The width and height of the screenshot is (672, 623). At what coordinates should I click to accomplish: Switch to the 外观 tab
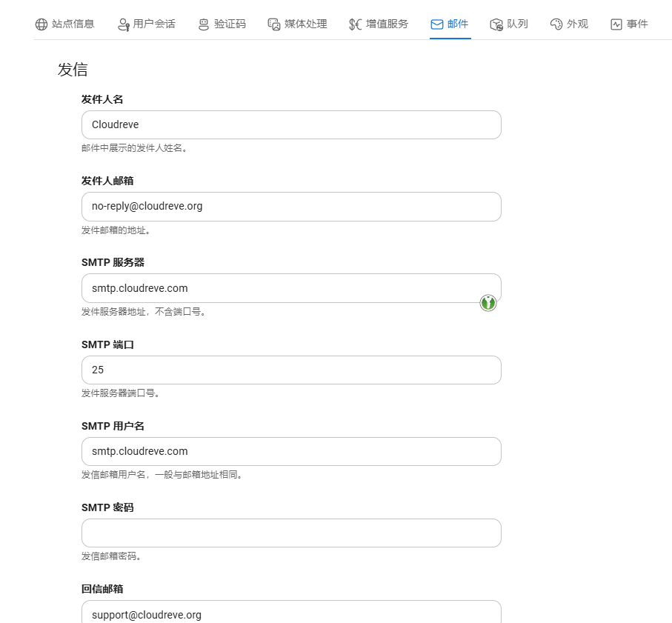[x=569, y=24]
